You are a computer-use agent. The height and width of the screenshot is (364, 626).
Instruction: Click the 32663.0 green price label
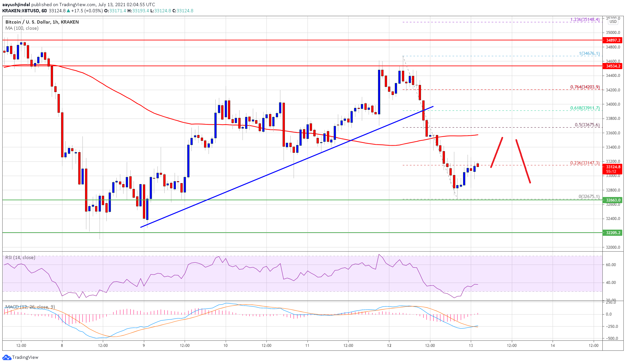click(x=613, y=200)
